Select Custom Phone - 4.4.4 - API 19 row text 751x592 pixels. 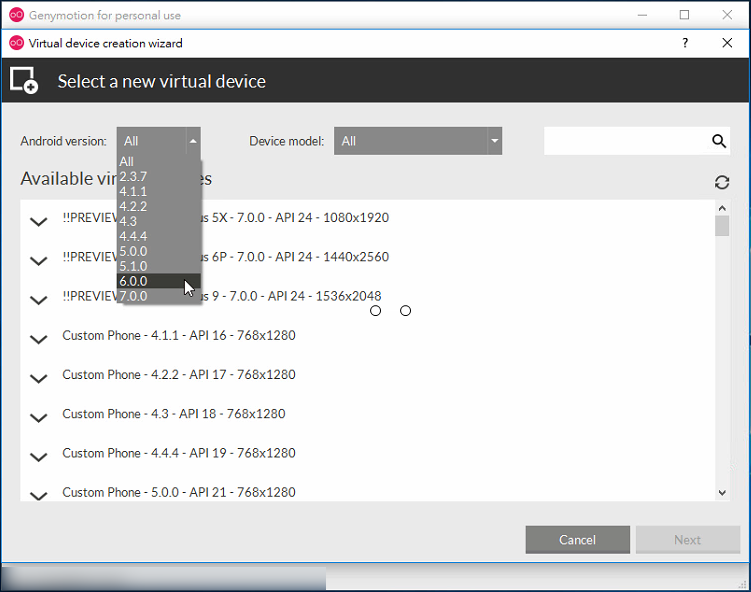[179, 453]
